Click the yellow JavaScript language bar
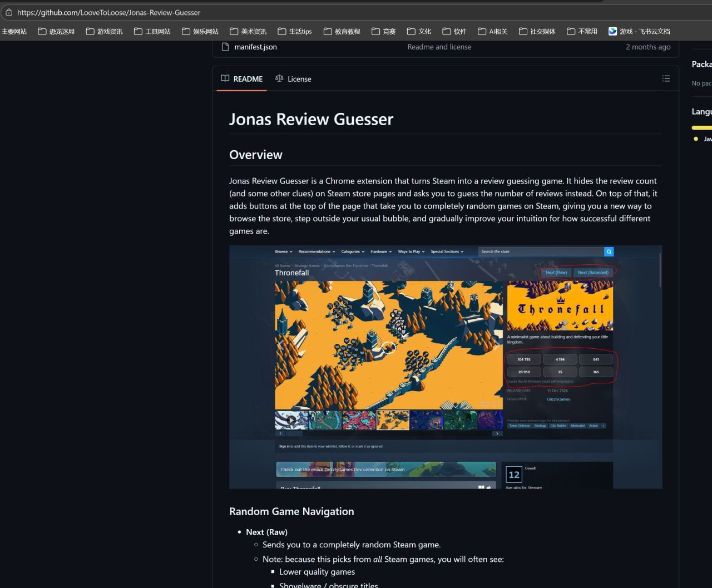 701,127
